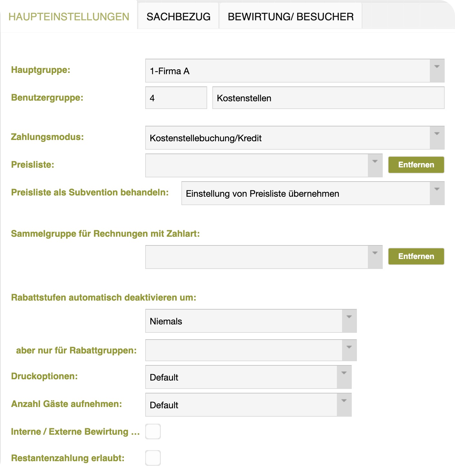This screenshot has width=455, height=476.
Task: Click the Benutzergruppe number field
Action: point(176,98)
